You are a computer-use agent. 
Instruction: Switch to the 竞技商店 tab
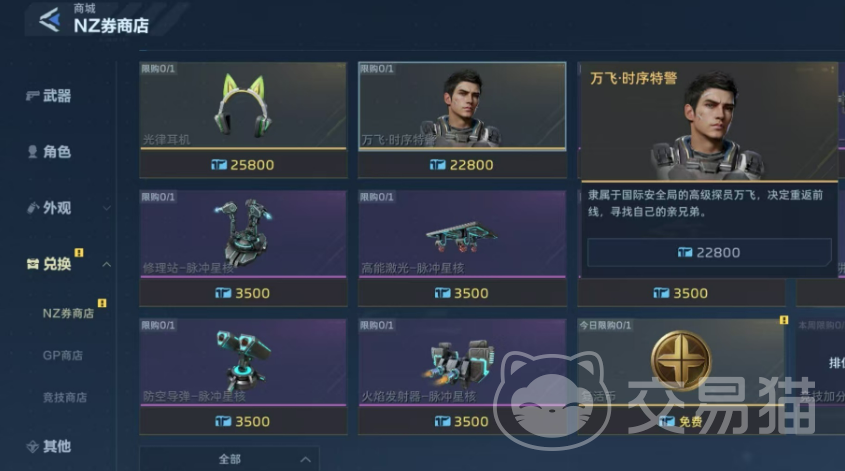pos(65,398)
